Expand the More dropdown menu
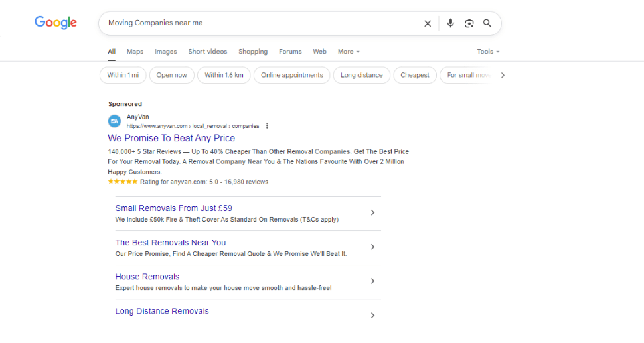The width and height of the screenshot is (644, 343). click(349, 52)
